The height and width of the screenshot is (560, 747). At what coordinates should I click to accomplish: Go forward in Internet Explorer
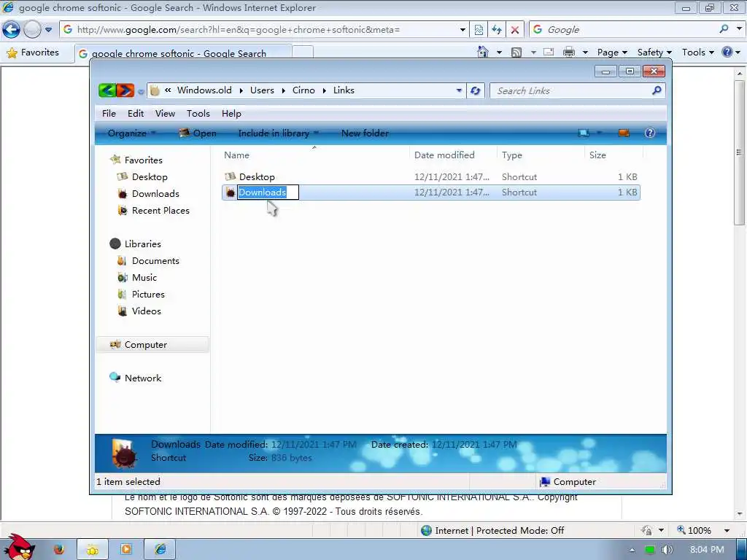pyautogui.click(x=32, y=29)
